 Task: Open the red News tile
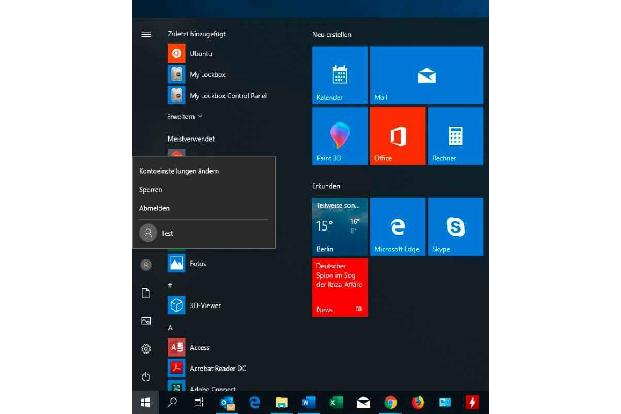coord(340,287)
